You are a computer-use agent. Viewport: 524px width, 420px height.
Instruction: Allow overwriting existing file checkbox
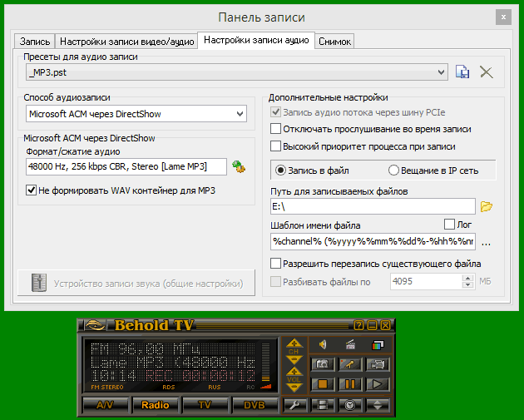coord(275,264)
